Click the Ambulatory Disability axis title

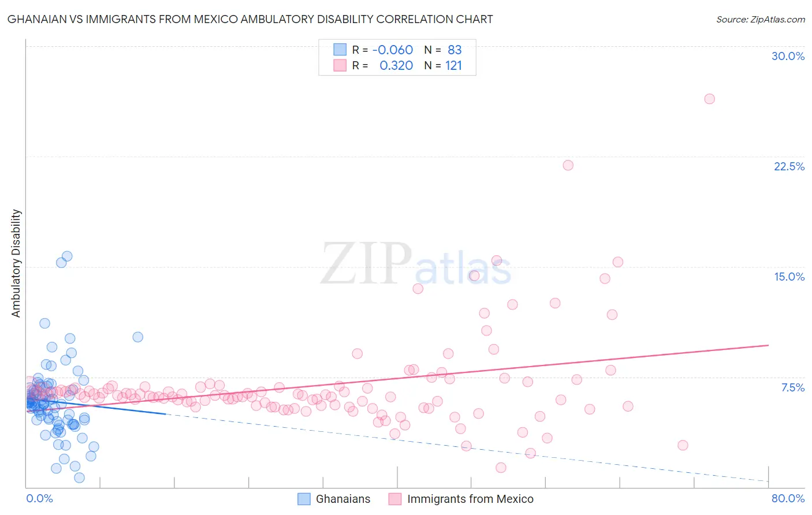[x=16, y=263]
